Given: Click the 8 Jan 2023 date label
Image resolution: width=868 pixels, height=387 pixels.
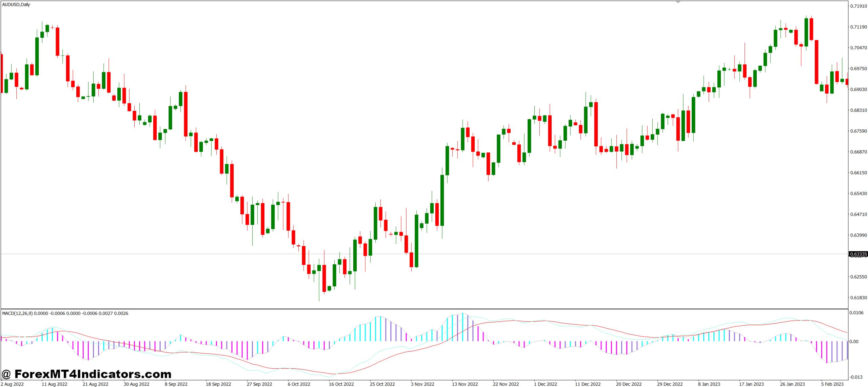Looking at the screenshot, I should tap(709, 384).
